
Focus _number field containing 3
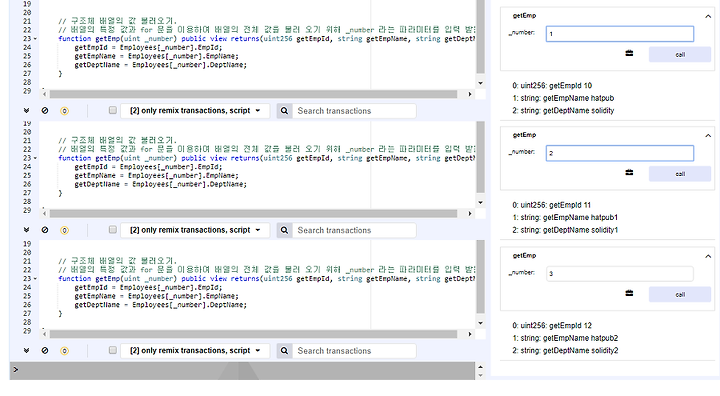coord(619,273)
